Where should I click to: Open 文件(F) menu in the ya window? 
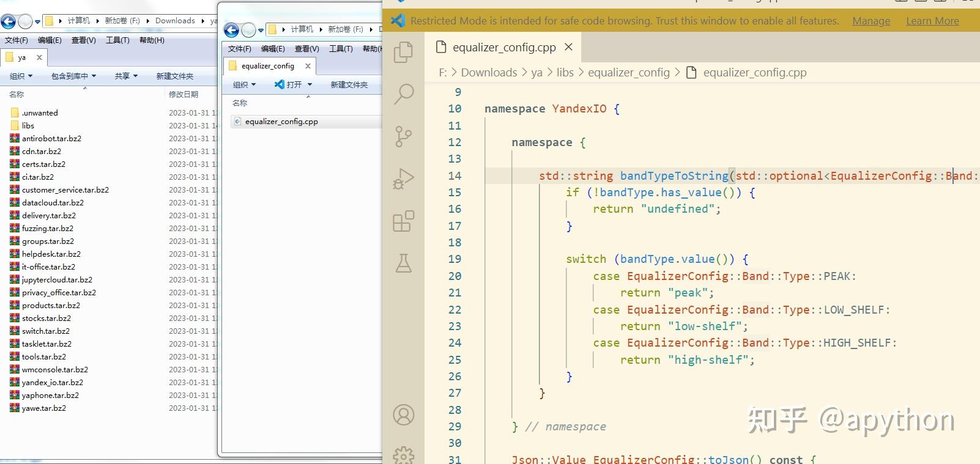[x=17, y=40]
